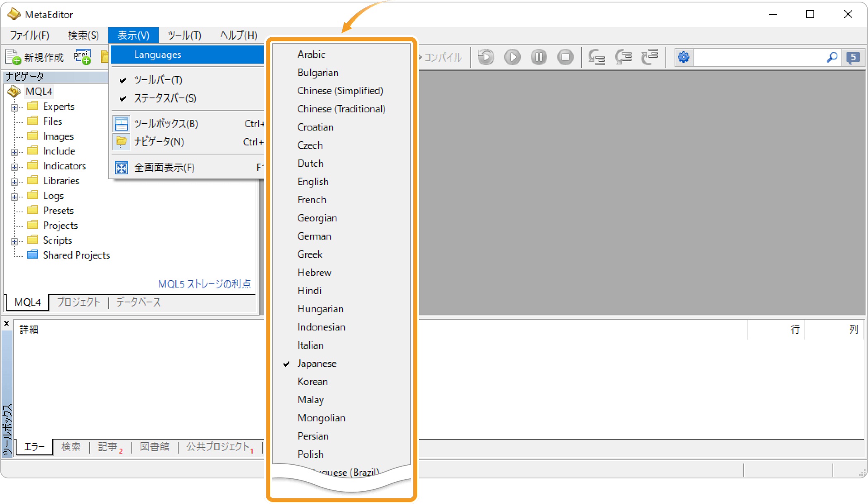Click the Step Out debug icon
This screenshot has height=504, width=868.
(650, 57)
